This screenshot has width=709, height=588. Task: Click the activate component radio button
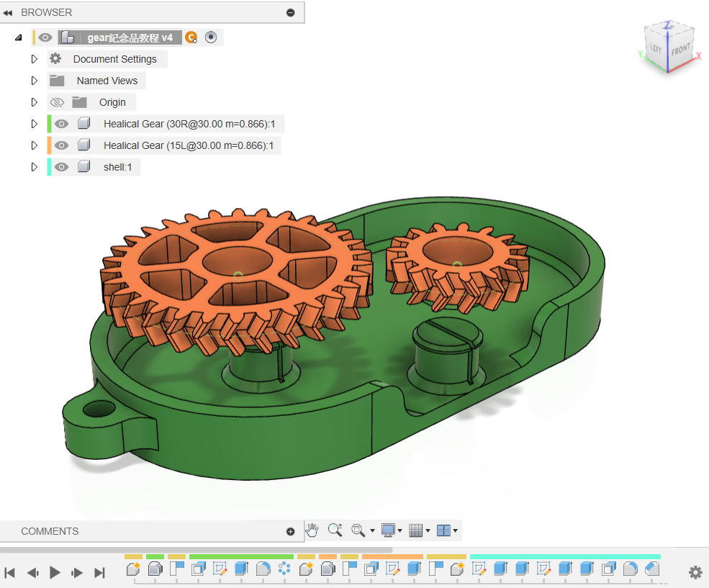tap(211, 37)
